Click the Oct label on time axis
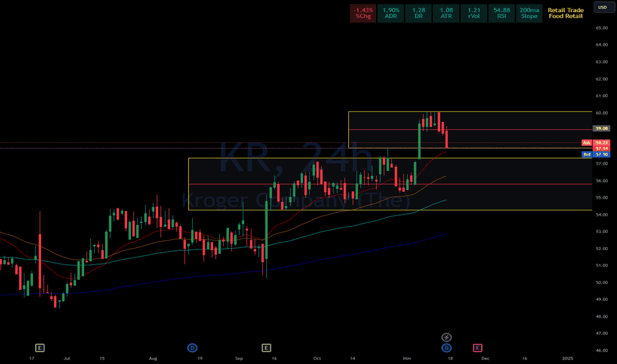The width and height of the screenshot is (617, 364). coord(317,359)
